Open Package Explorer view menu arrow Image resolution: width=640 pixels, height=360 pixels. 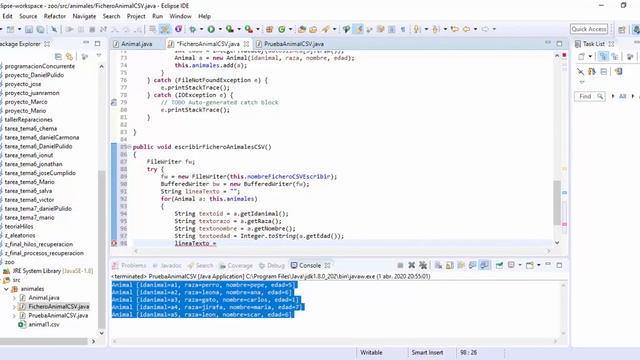[x=99, y=56]
